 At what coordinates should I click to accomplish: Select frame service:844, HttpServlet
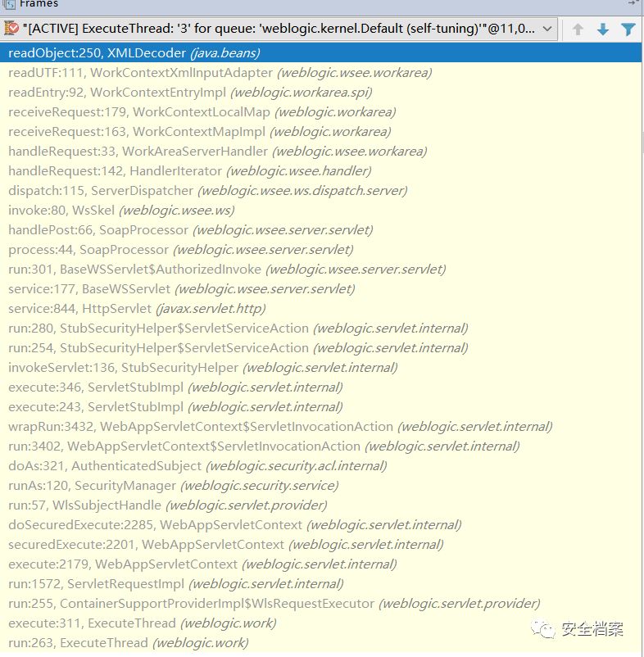(321, 309)
